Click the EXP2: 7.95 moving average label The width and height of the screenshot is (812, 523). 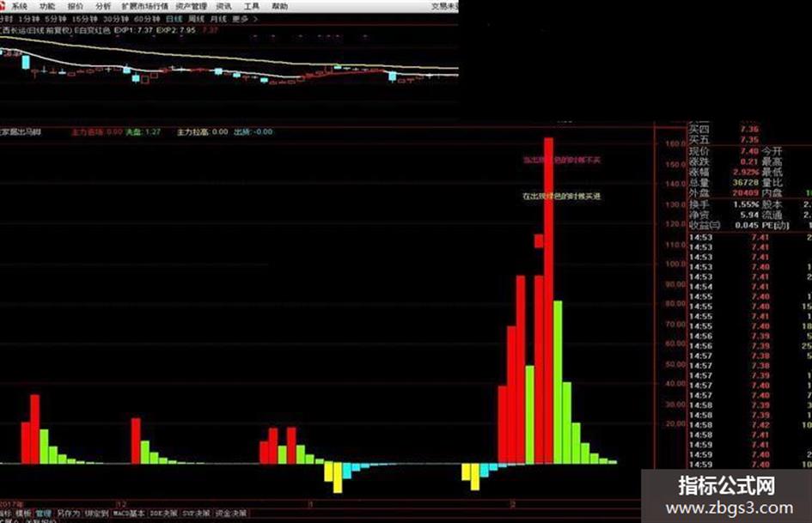(x=176, y=30)
